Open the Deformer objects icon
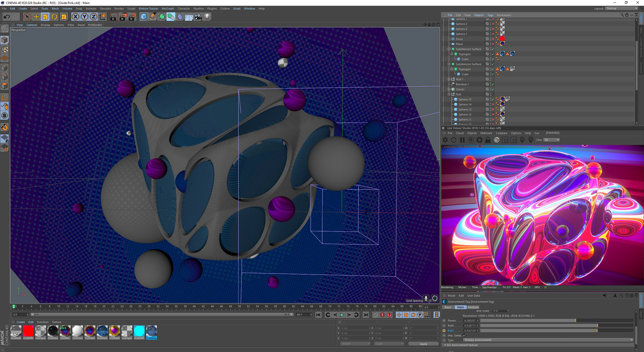Image resolution: width=644 pixels, height=352 pixels. [x=180, y=16]
